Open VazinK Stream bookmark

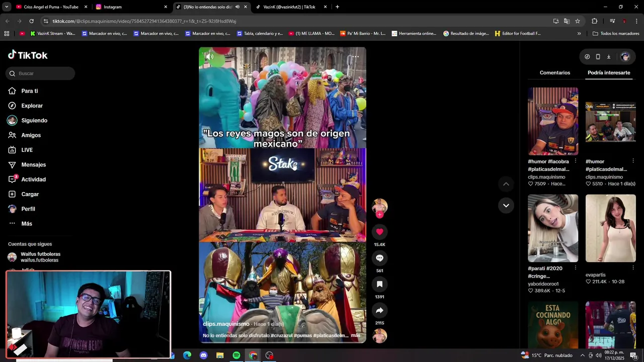[x=53, y=34]
